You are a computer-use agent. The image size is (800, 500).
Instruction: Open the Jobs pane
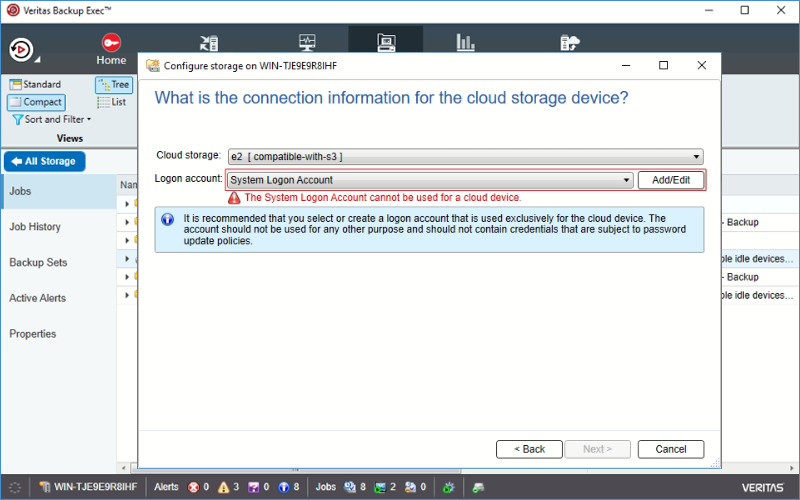tap(59, 191)
